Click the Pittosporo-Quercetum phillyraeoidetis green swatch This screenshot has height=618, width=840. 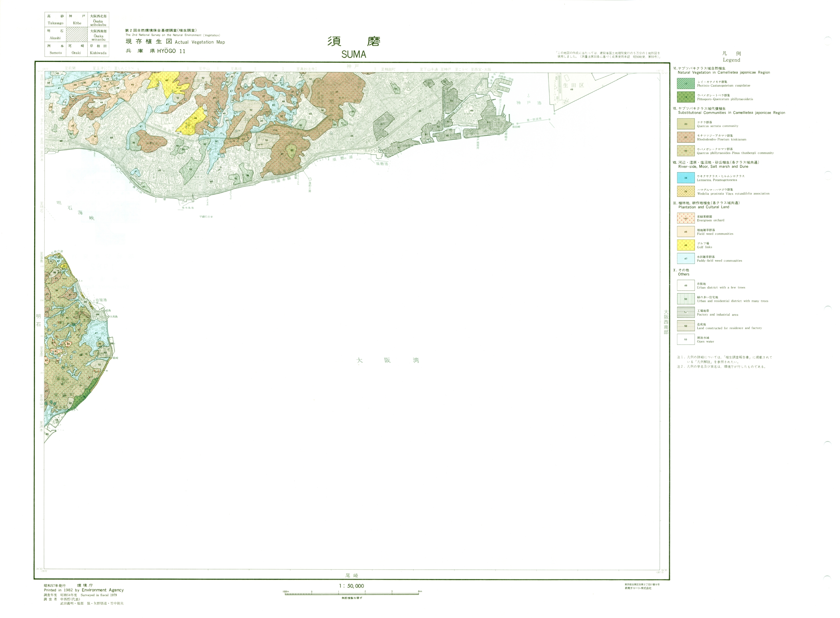(685, 97)
